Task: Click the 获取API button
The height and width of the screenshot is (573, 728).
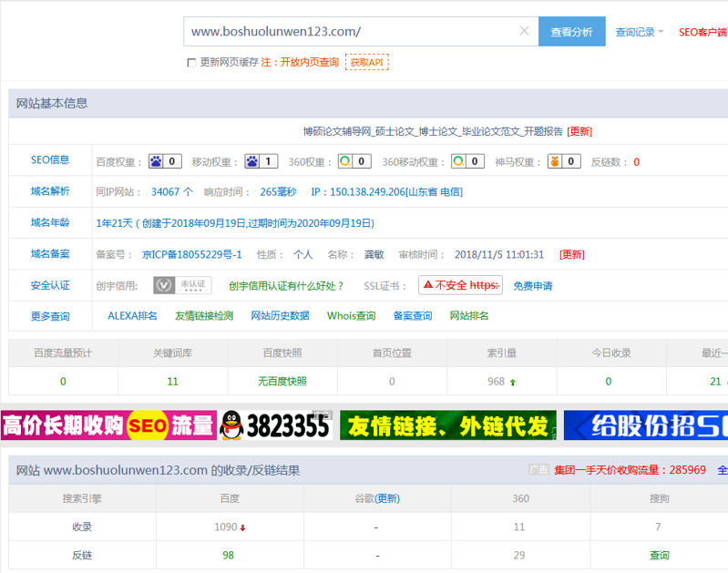Action: [366, 62]
